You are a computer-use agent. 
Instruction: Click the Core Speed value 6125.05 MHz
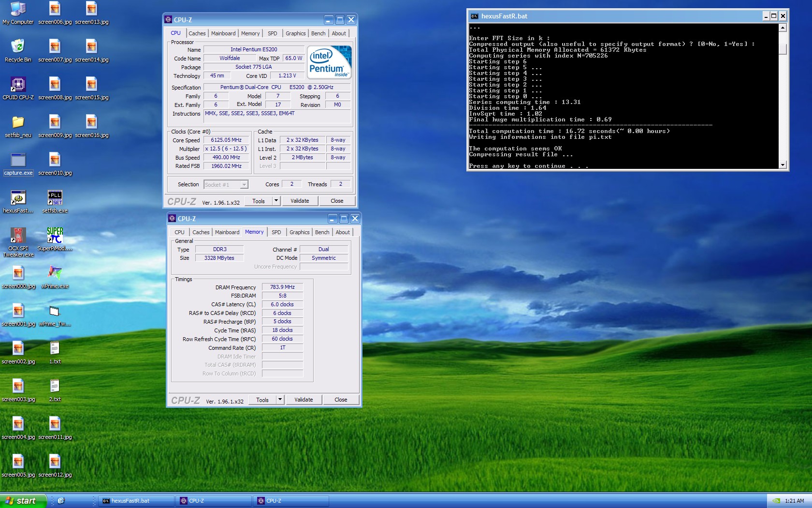pyautogui.click(x=226, y=140)
